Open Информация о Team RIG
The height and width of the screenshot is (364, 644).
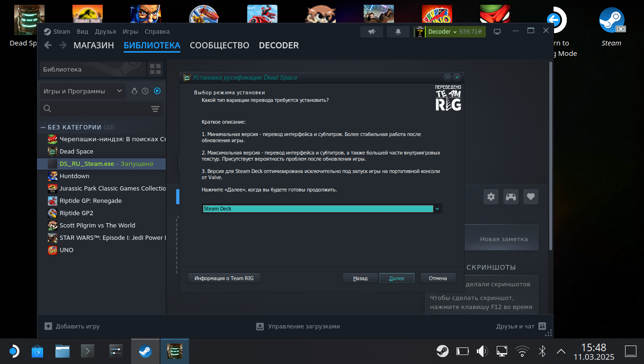point(224,278)
